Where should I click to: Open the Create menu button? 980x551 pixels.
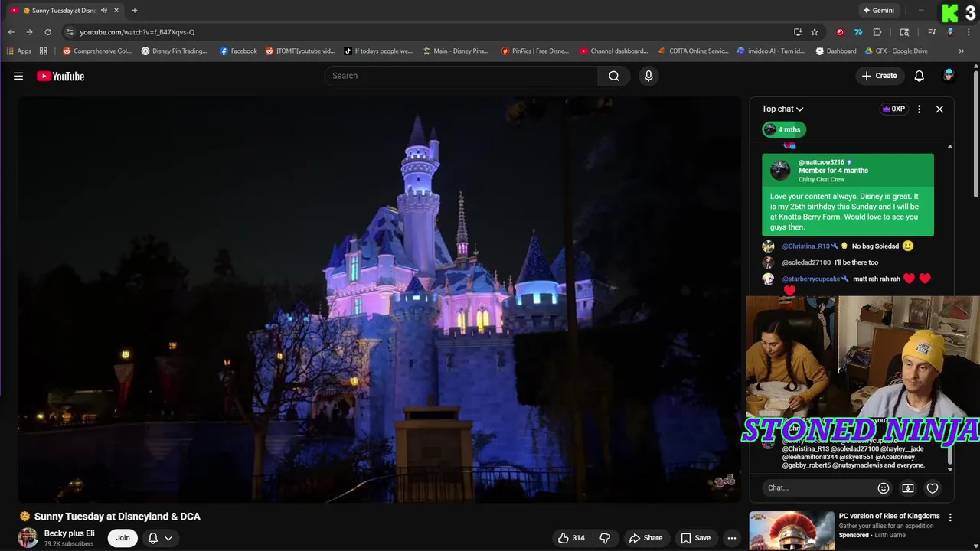click(x=879, y=76)
